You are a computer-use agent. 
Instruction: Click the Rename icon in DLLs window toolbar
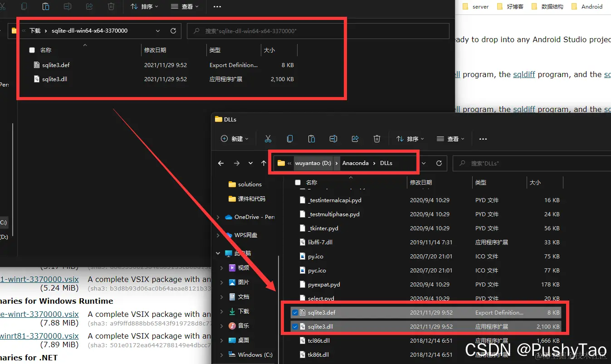click(x=333, y=139)
